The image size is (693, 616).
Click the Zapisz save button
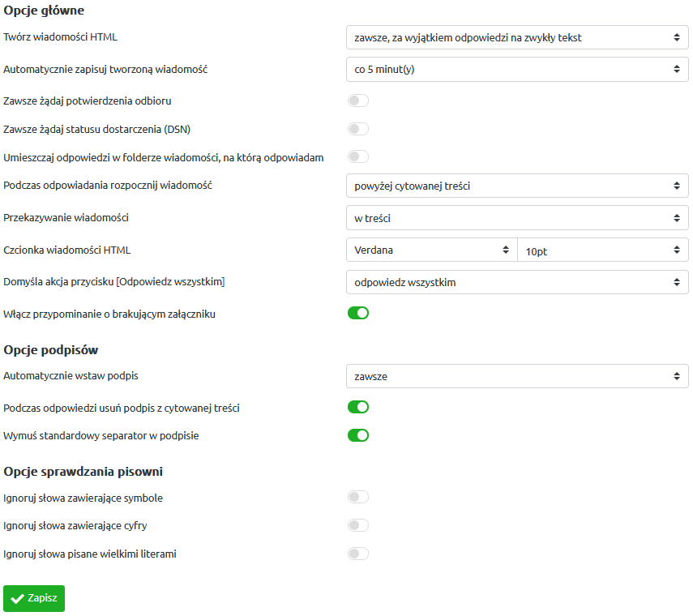34,598
